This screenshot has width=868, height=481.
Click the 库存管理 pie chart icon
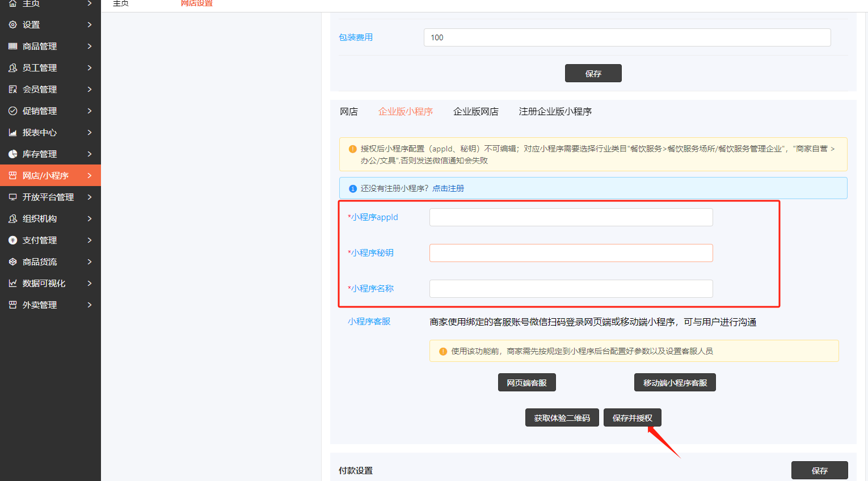(12, 154)
